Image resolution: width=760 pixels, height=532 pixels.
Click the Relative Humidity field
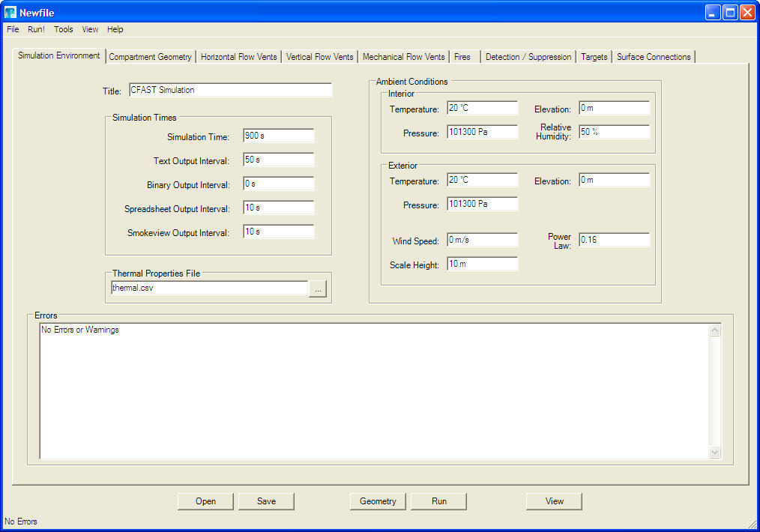[x=614, y=133]
